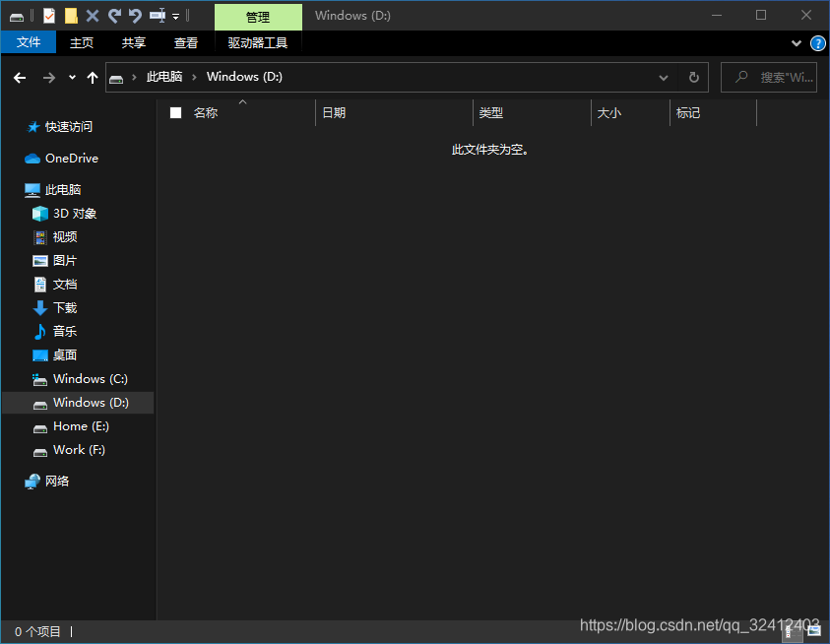Select the green 管理 contextual tab
Viewport: 830px width, 644px height.
pos(258,17)
